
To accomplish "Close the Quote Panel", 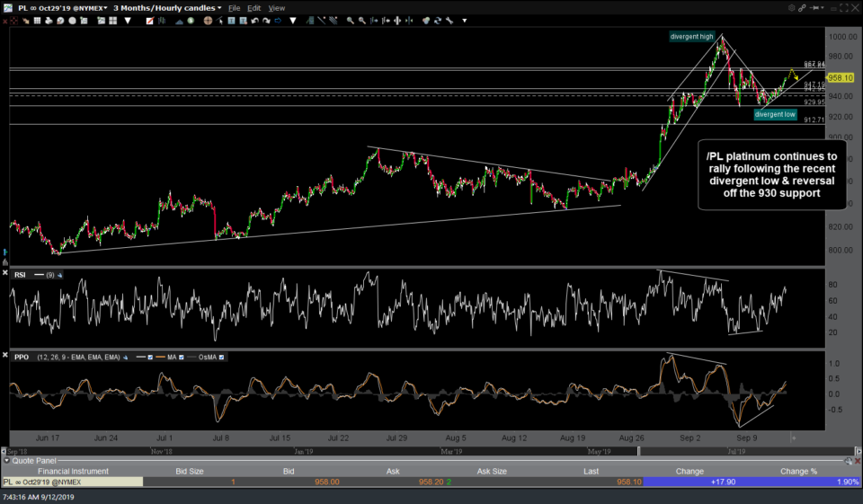I will coord(857,461).
